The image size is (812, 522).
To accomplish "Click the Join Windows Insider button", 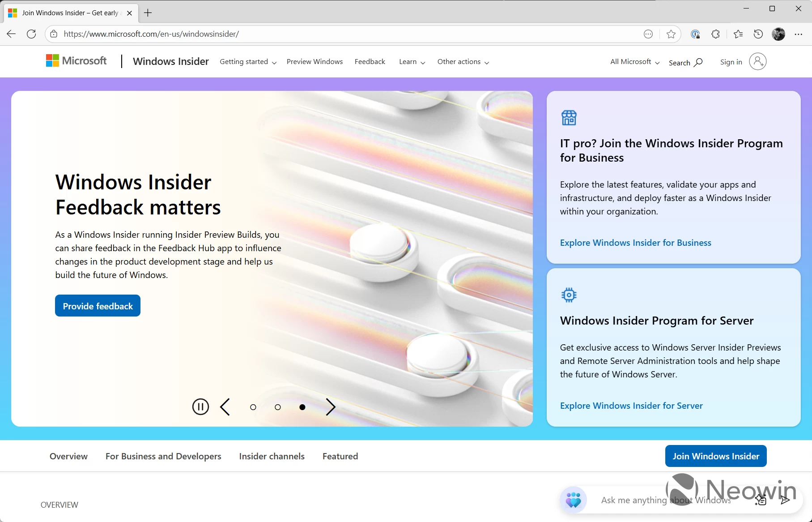I will pyautogui.click(x=715, y=456).
